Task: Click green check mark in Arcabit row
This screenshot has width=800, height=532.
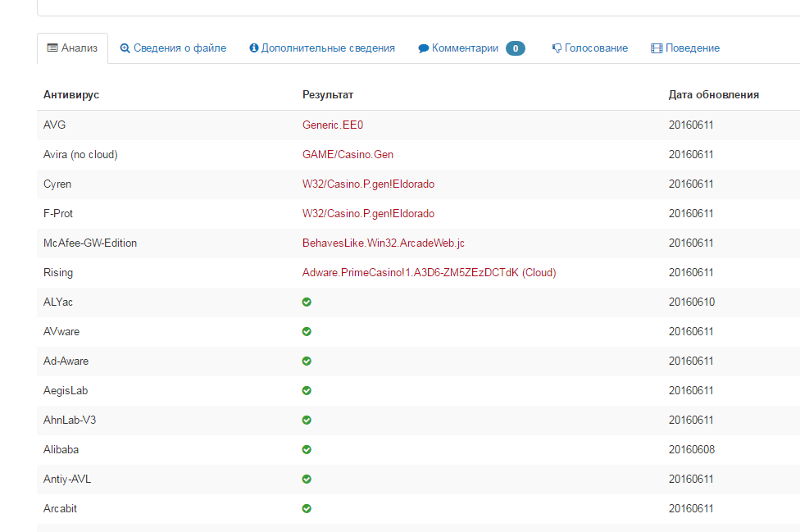Action: coord(307,509)
